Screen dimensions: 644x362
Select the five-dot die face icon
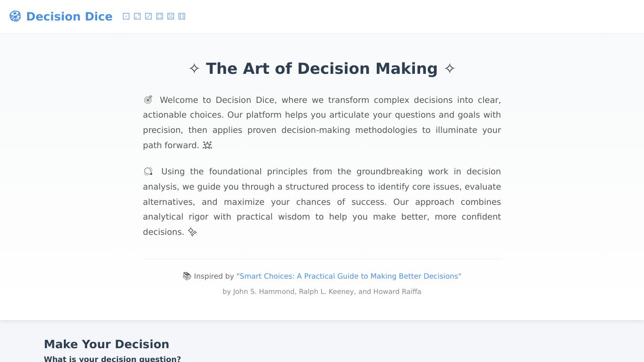coord(171,16)
